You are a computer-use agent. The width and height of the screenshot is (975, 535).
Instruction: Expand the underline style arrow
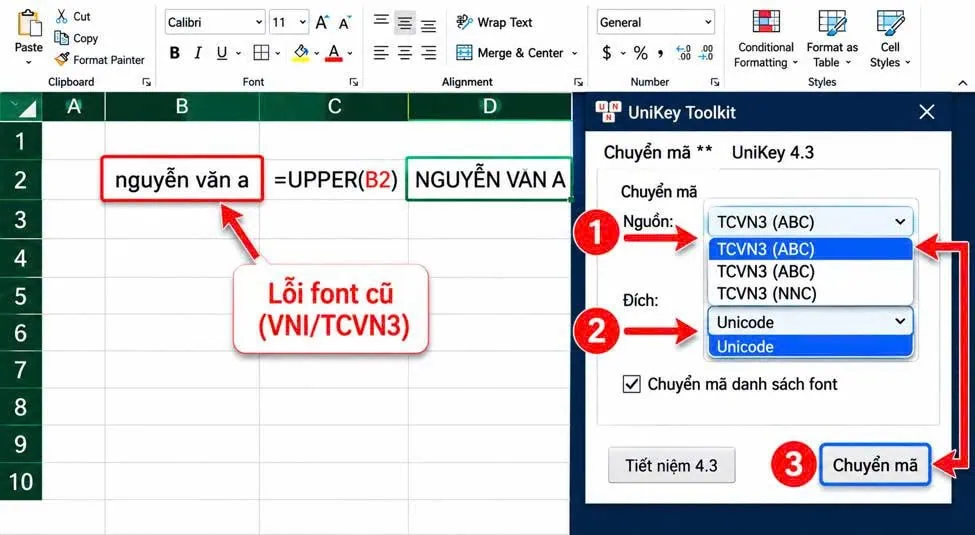(x=238, y=54)
